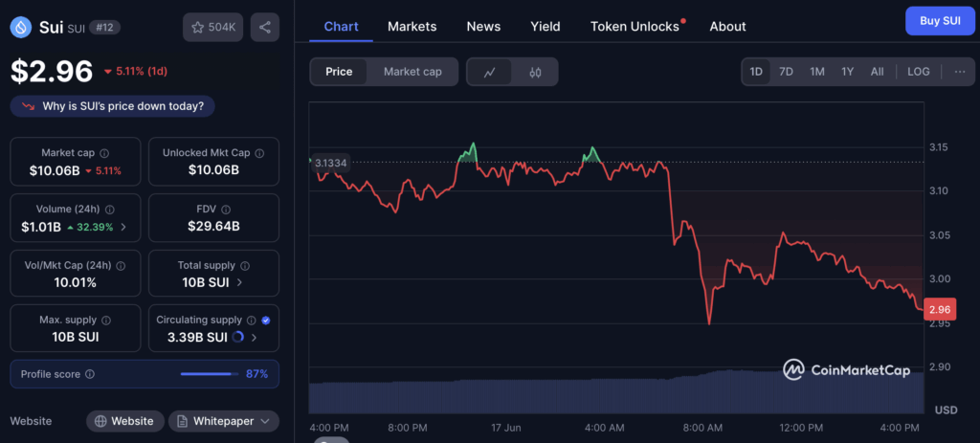Open the Chart tab

[x=342, y=26]
